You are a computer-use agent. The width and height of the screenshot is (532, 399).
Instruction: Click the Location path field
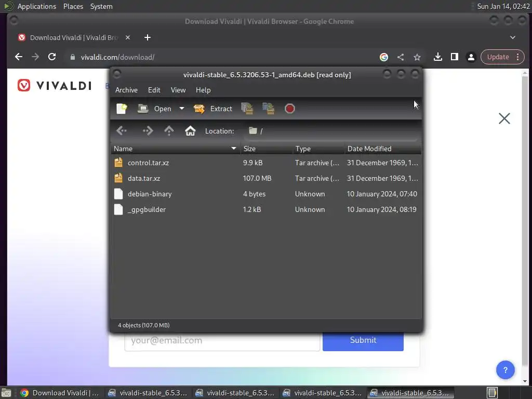pyautogui.click(x=331, y=131)
